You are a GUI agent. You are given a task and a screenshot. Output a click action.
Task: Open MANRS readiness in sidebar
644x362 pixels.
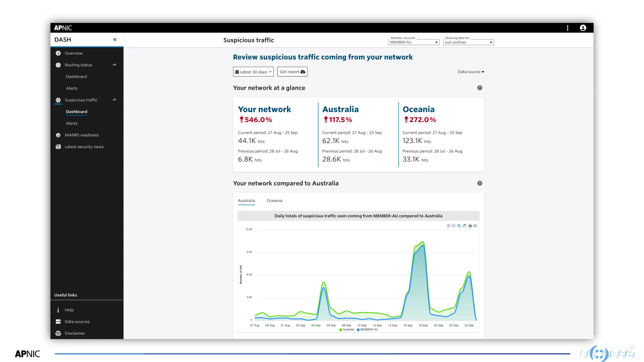(x=81, y=135)
